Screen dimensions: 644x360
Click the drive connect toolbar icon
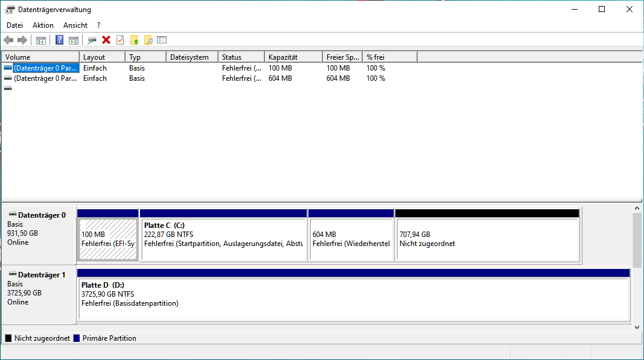click(92, 40)
